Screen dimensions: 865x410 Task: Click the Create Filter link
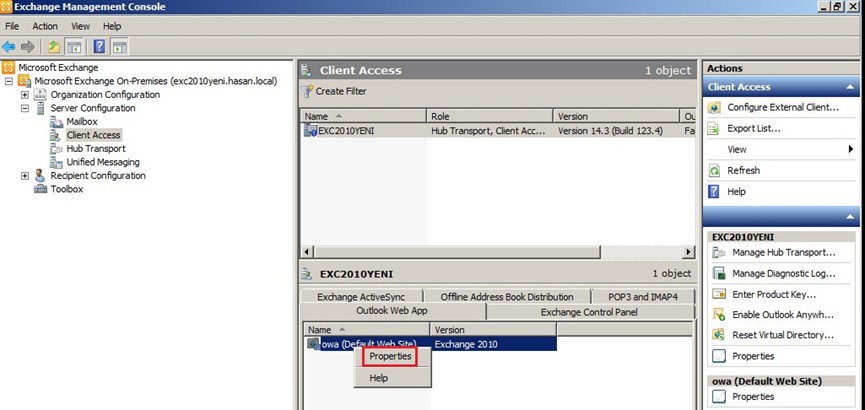[340, 91]
